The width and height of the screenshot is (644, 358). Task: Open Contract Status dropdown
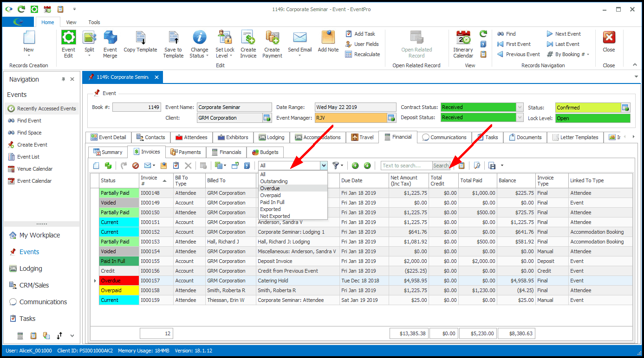(520, 107)
